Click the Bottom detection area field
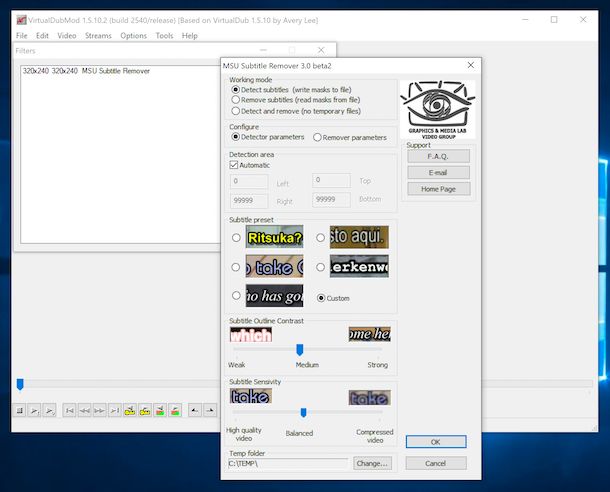 click(x=331, y=200)
